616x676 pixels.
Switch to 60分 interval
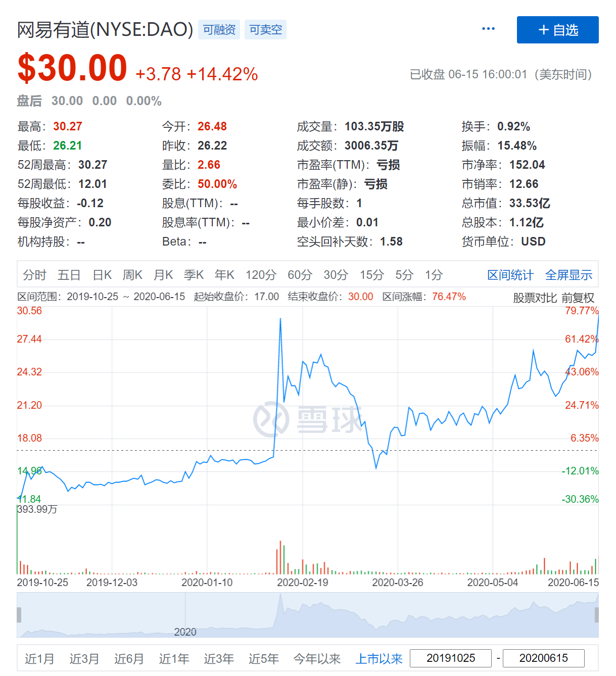pos(300,275)
